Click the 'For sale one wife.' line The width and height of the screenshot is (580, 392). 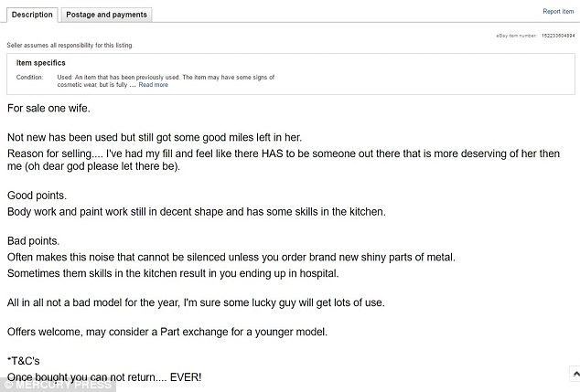(x=48, y=108)
